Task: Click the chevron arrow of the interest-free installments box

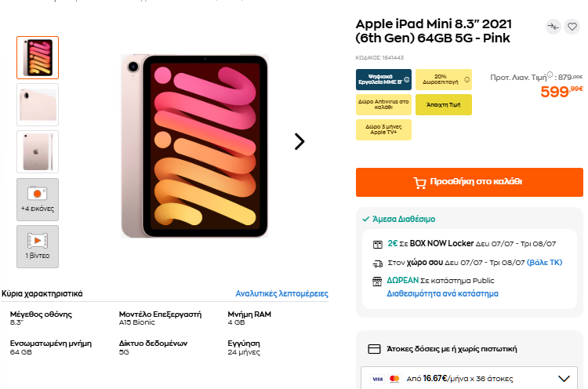Action: tap(564, 379)
